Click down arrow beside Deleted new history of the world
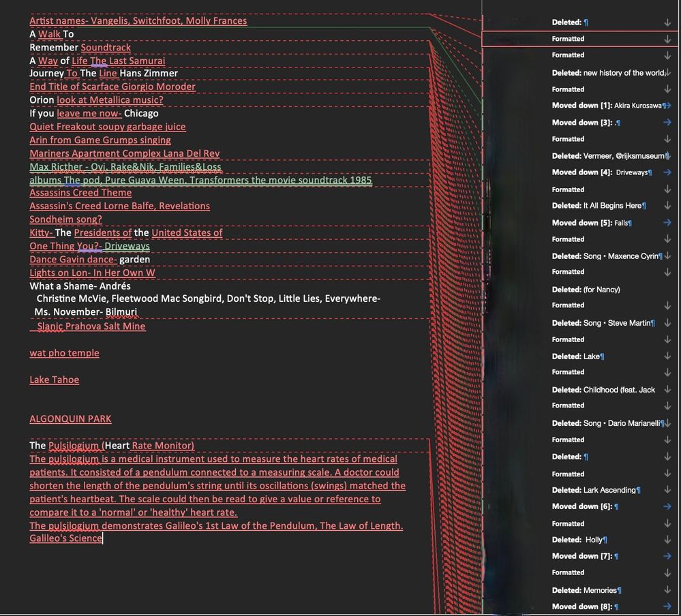 [668, 73]
